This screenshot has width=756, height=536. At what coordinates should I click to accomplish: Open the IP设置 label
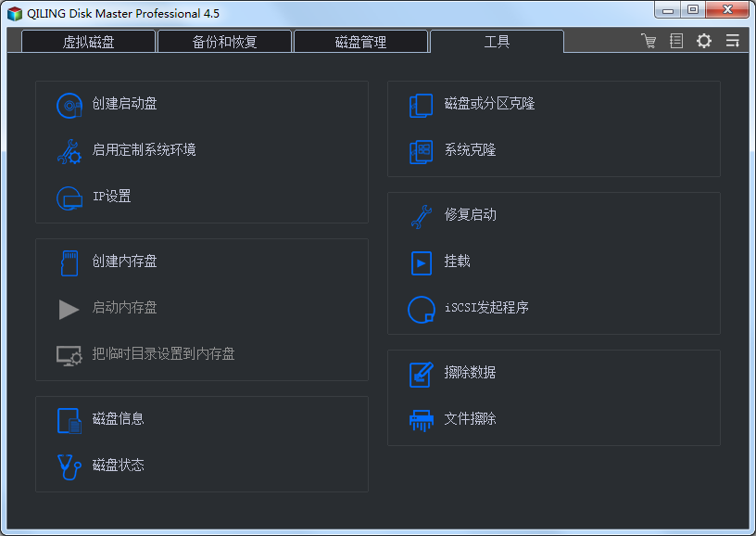click(x=111, y=197)
